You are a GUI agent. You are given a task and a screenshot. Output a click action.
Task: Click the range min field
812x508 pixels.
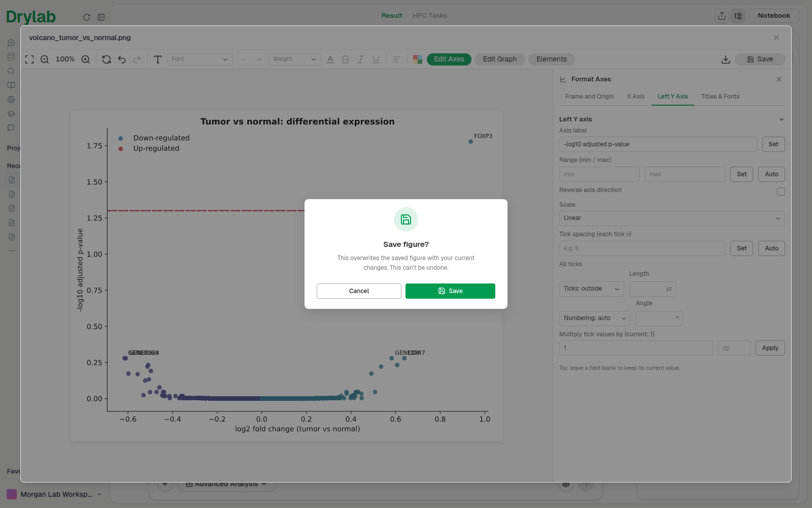599,174
